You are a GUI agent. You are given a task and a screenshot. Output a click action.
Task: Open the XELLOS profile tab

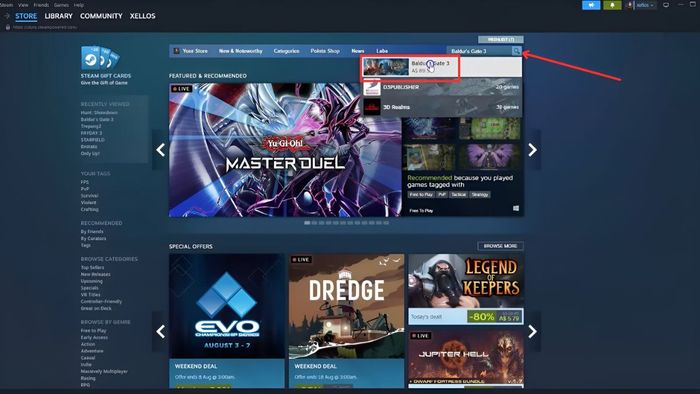point(142,16)
